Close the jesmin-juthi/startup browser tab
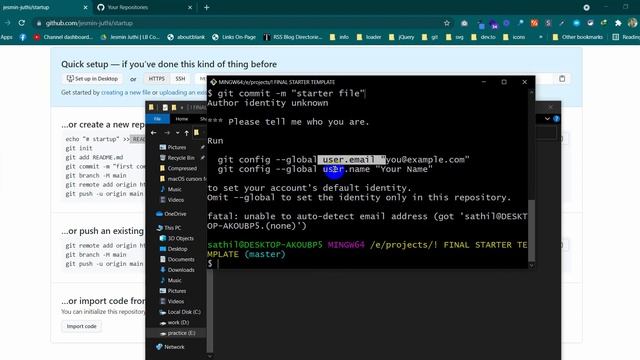Viewport: 640px width, 360px height. pyautogui.click(x=85, y=7)
